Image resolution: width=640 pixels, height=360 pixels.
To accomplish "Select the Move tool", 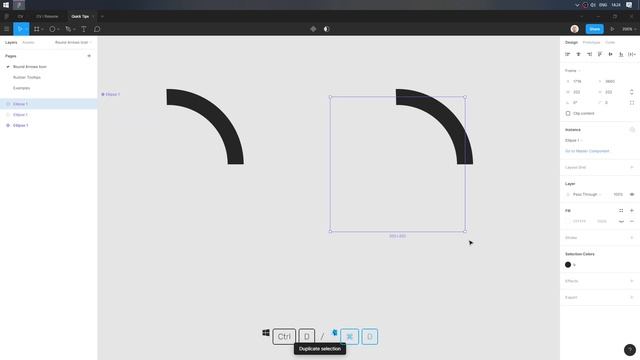I will pos(19,29).
